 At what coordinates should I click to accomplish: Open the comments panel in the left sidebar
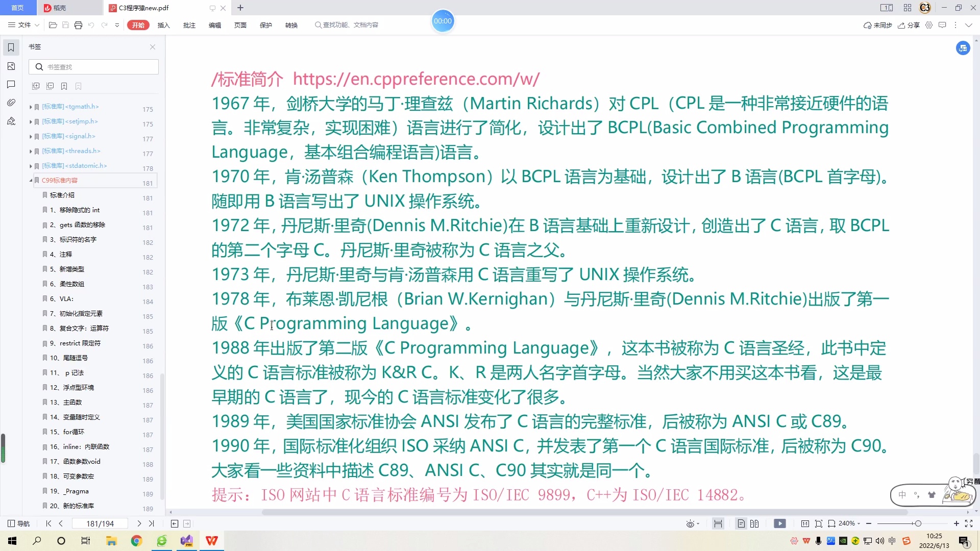(11, 85)
